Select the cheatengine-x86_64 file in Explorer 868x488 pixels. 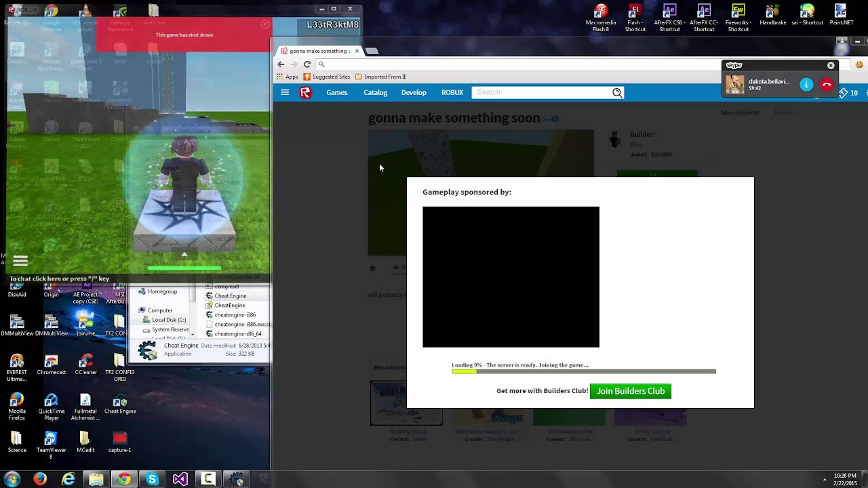[x=238, y=334]
